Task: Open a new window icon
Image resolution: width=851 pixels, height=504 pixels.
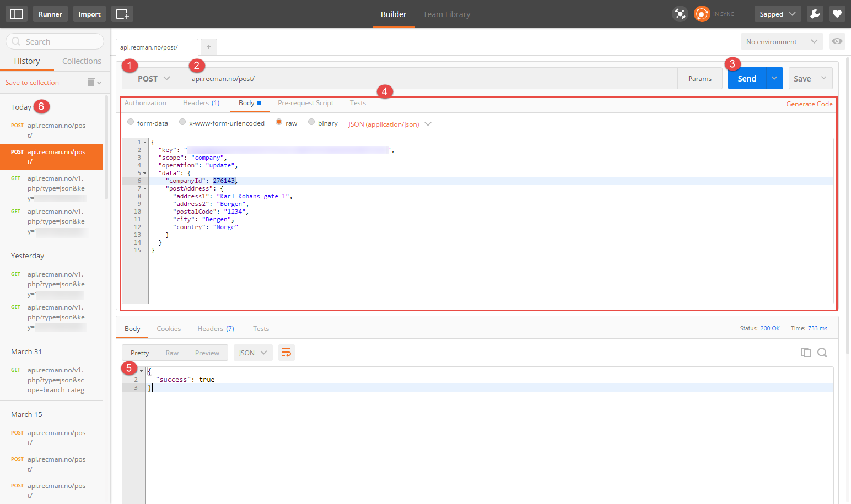Action: (x=122, y=14)
